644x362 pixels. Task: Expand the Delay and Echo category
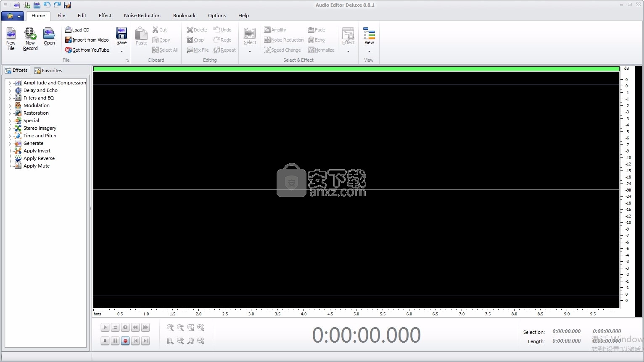[10, 91]
